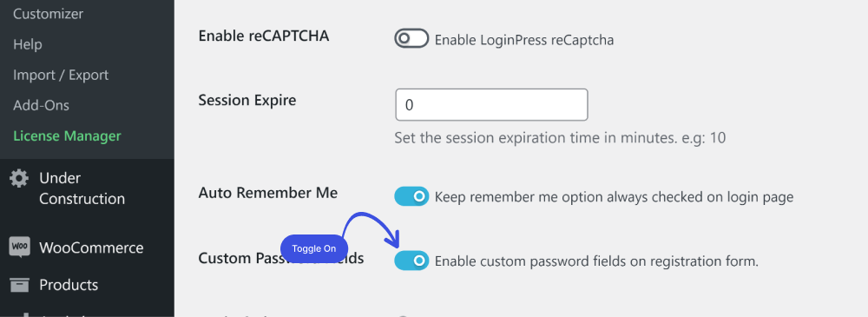Select the License Manager item
This screenshot has width=868, height=317.
(x=67, y=135)
